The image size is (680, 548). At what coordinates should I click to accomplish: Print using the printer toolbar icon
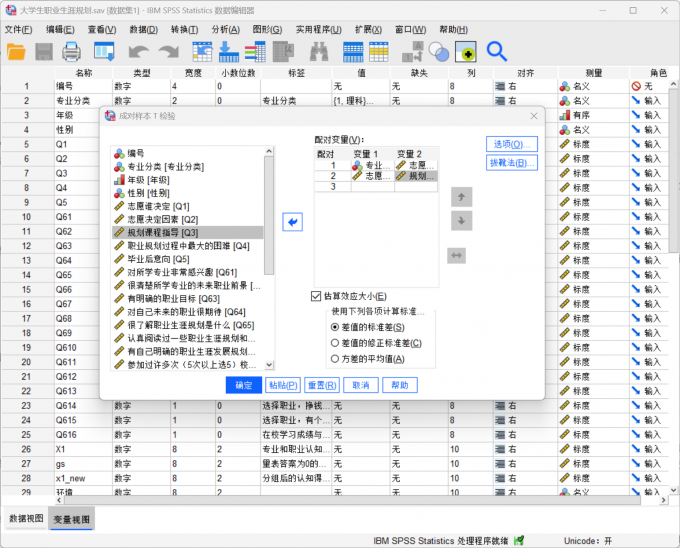71,52
